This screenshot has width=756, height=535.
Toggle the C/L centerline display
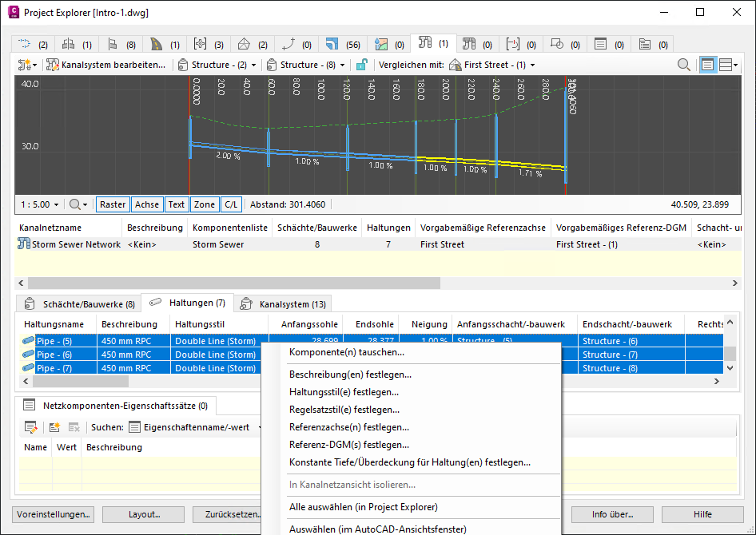(x=230, y=204)
